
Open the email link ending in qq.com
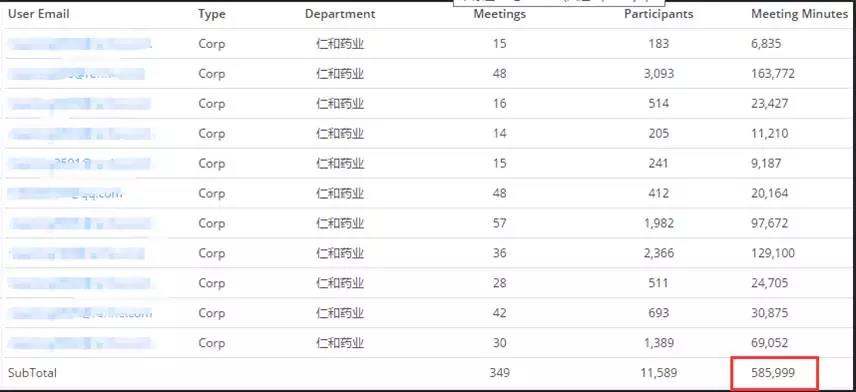[x=66, y=193]
